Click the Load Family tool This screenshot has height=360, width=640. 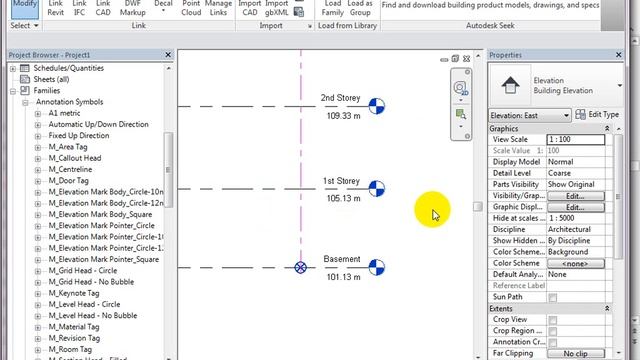[333, 8]
